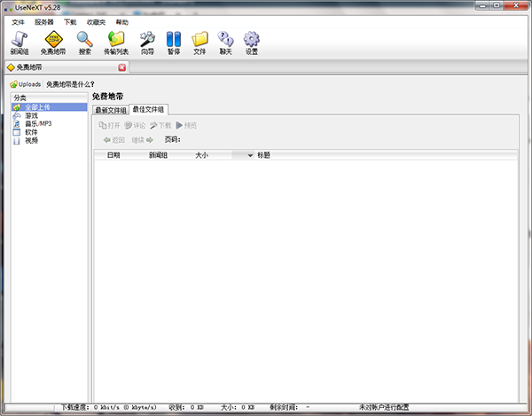
Task: Close the 免费地带 tab with red X
Action: pyautogui.click(x=122, y=67)
